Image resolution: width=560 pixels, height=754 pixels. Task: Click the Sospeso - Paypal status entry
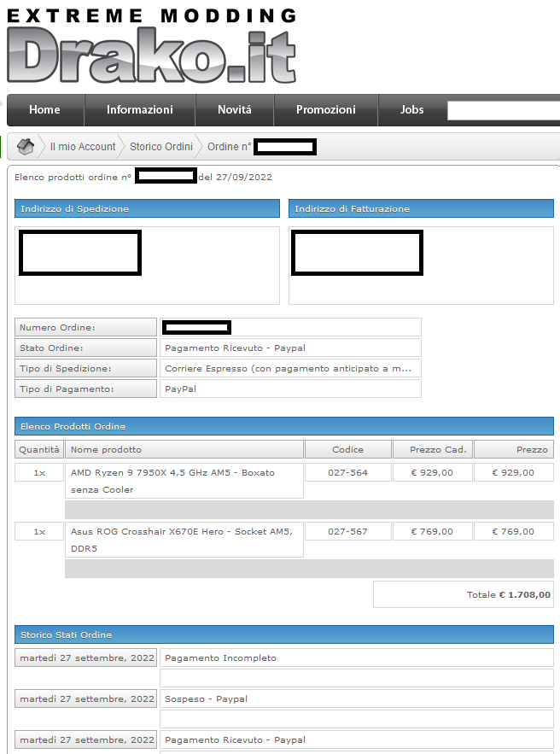click(357, 698)
